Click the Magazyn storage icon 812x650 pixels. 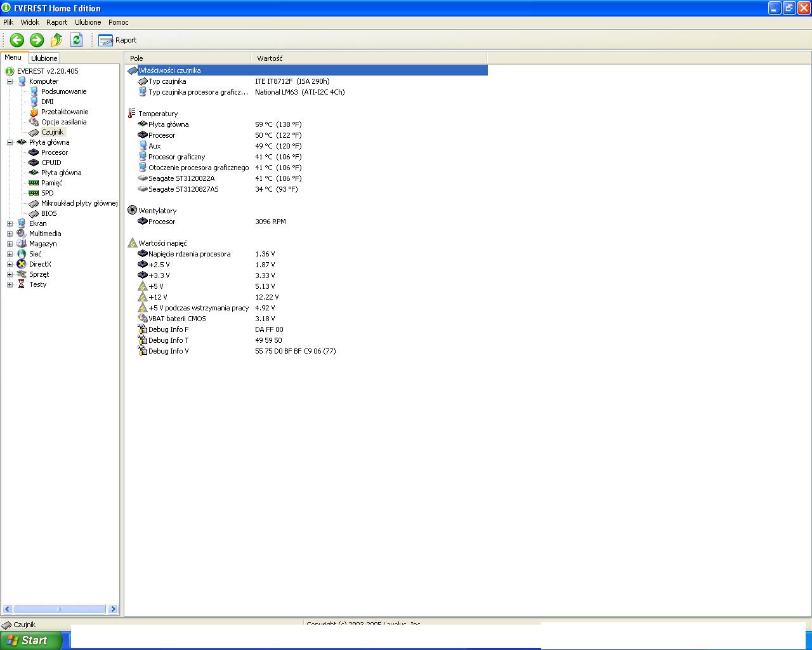22,244
